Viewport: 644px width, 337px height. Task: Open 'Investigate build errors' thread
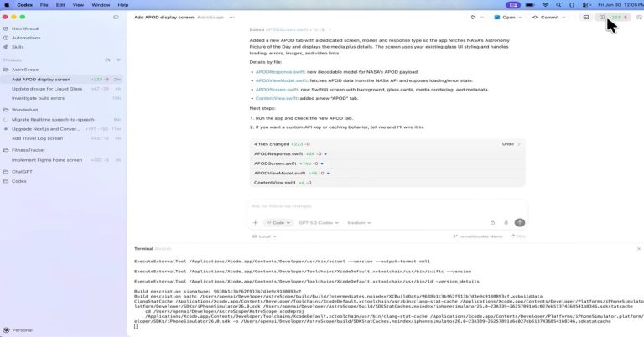click(62, 99)
